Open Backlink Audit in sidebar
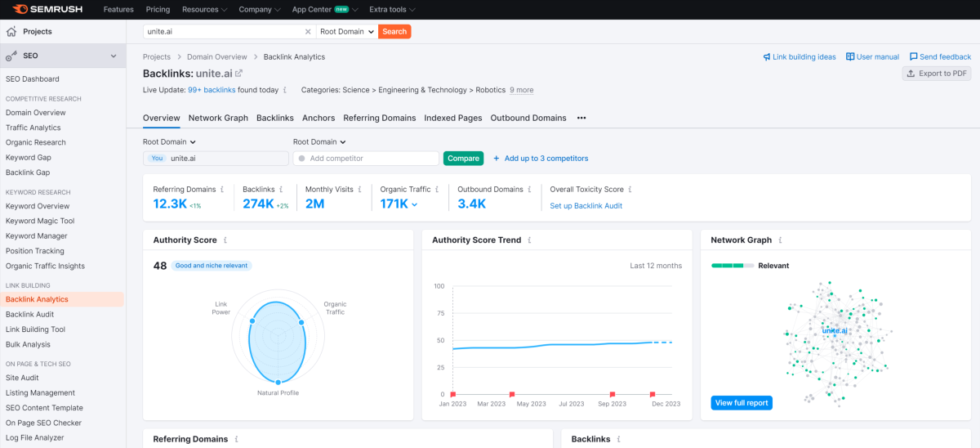The height and width of the screenshot is (448, 980). click(29, 314)
